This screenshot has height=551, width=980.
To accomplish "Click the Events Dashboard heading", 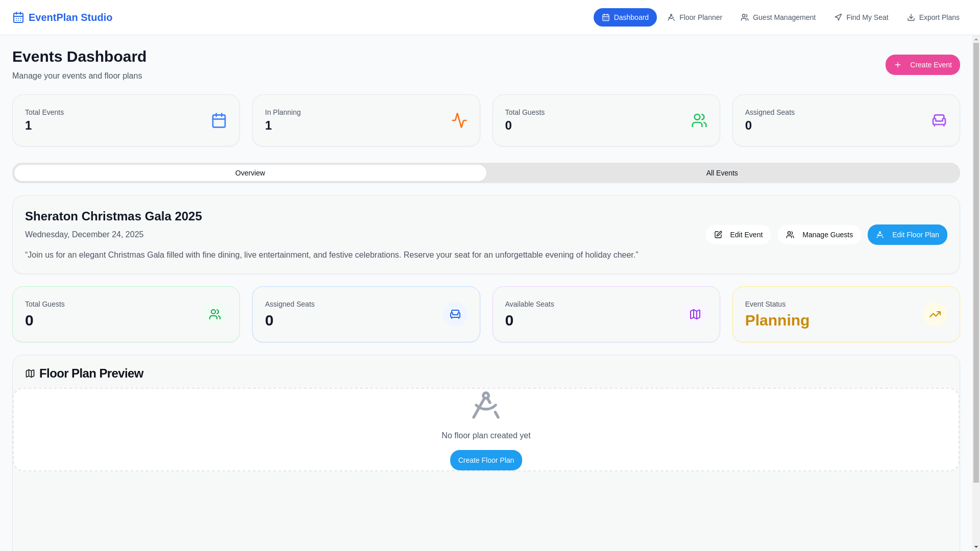I will click(x=79, y=57).
